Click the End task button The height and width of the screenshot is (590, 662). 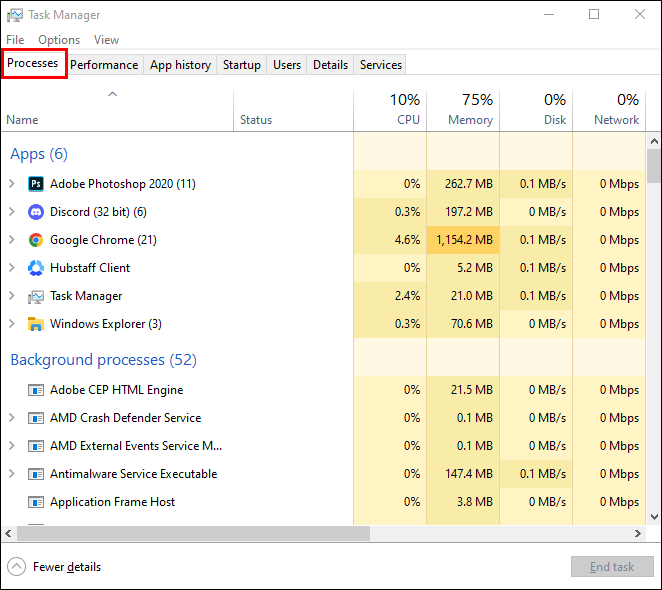[x=611, y=567]
